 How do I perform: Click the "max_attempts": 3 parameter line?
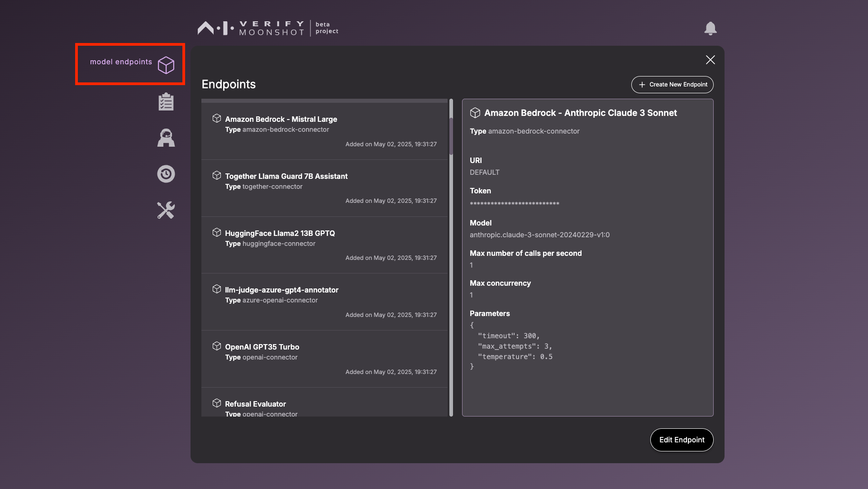coord(515,346)
